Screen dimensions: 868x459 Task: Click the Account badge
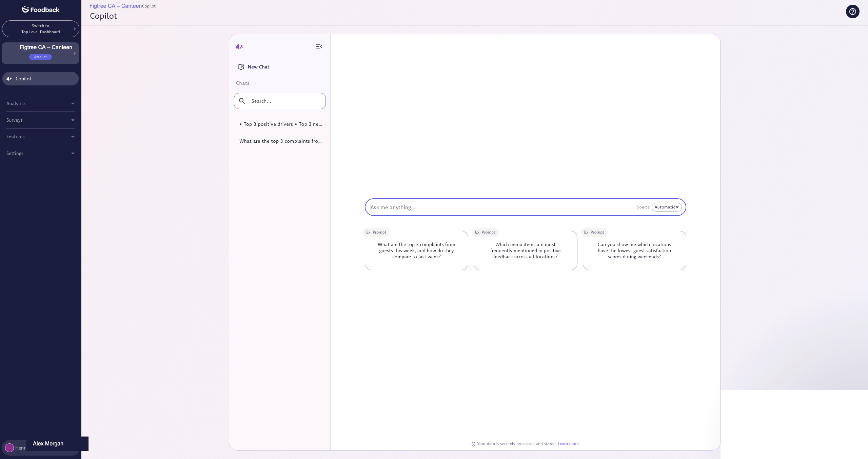(40, 57)
